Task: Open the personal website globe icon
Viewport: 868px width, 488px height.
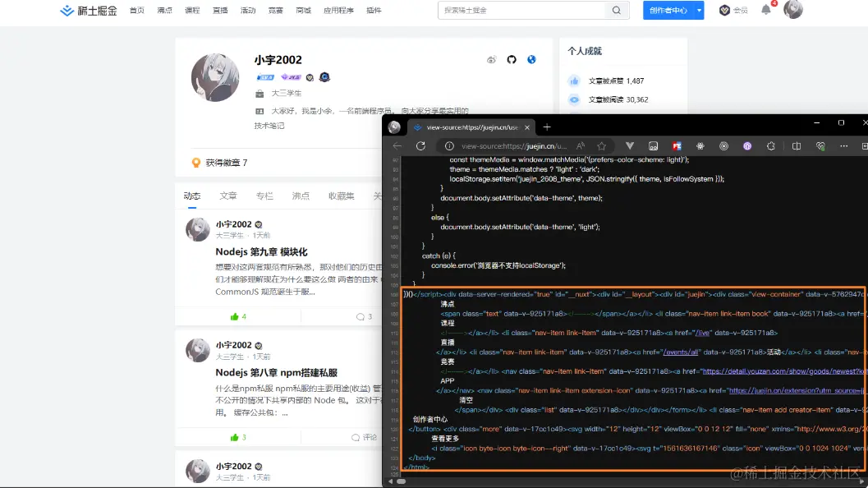Action: [x=531, y=60]
